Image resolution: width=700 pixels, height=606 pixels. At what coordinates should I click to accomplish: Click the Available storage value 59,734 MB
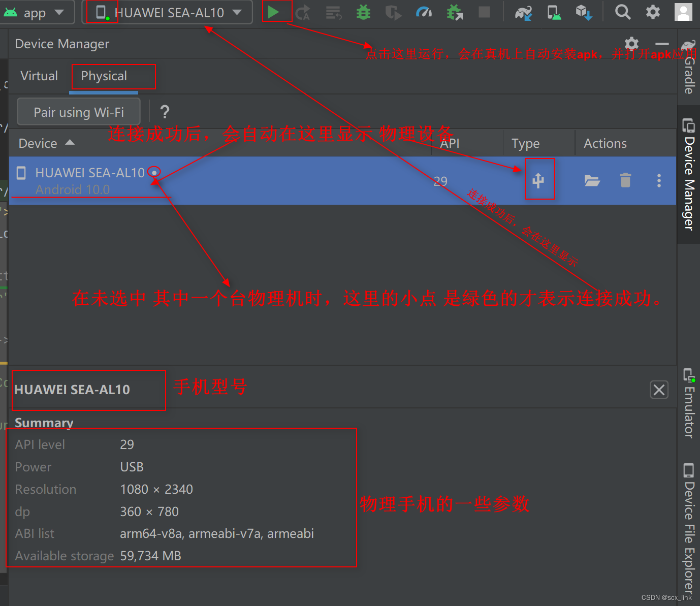(150, 556)
